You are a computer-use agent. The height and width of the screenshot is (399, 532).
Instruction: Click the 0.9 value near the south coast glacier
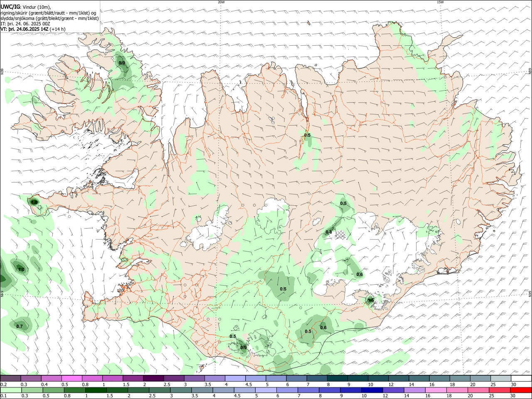coord(244,347)
